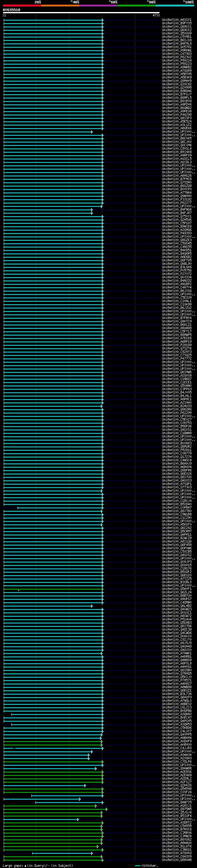Open entry UniRef100_P28189
This screenshot has width=197, height=868.
(177, 345)
